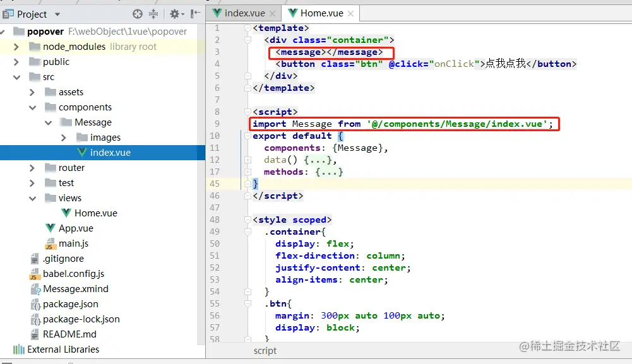Open package-lock.json in the tree
Image resolution: width=632 pixels, height=364 pixels.
(x=81, y=319)
